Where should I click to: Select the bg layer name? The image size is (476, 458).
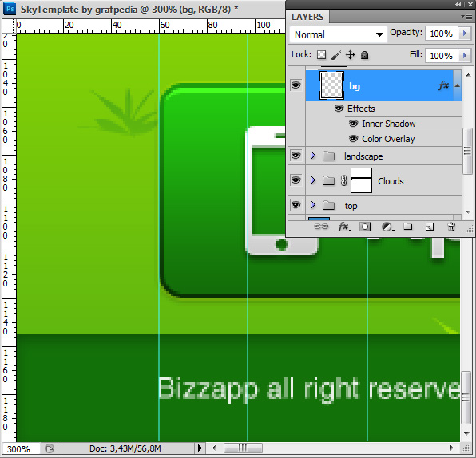tap(355, 86)
